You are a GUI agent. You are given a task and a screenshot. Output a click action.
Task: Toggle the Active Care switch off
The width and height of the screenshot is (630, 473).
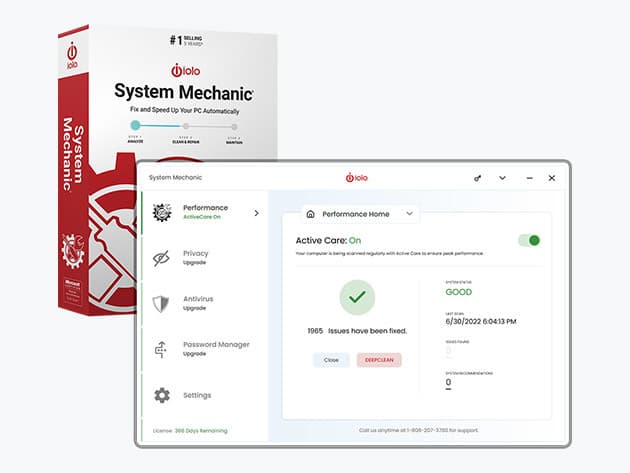[529, 240]
